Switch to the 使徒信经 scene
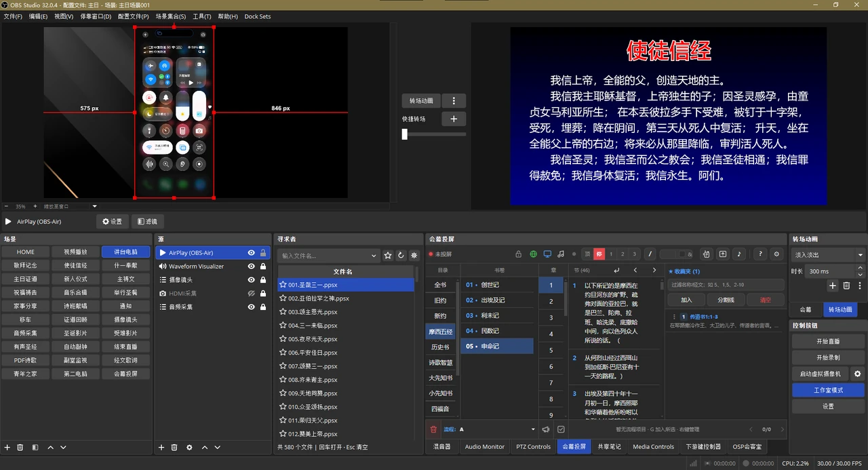This screenshot has width=868, height=470. pyautogui.click(x=75, y=265)
